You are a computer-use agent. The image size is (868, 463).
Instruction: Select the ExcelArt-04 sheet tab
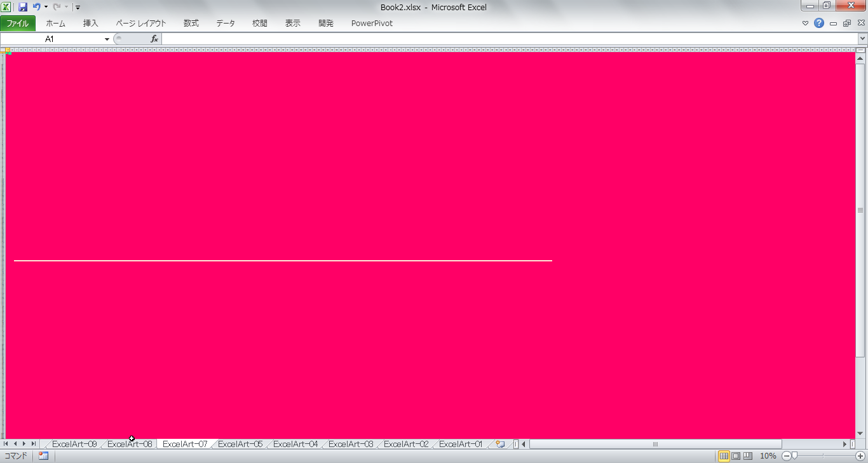[295, 444]
